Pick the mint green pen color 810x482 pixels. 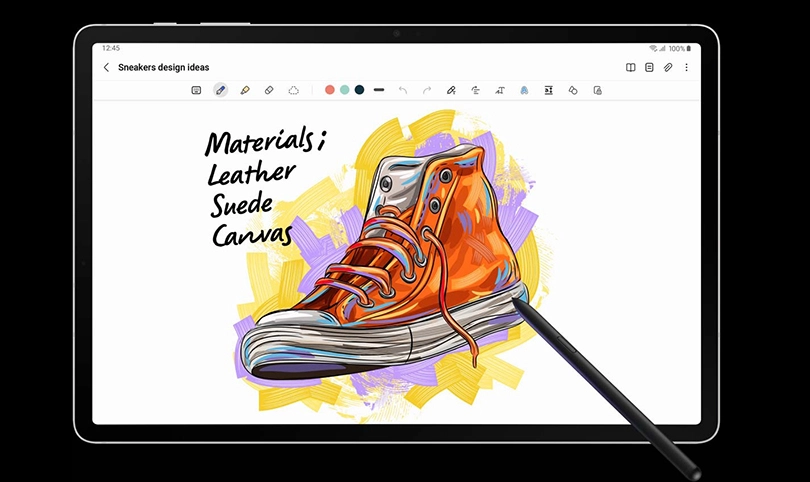(x=345, y=90)
